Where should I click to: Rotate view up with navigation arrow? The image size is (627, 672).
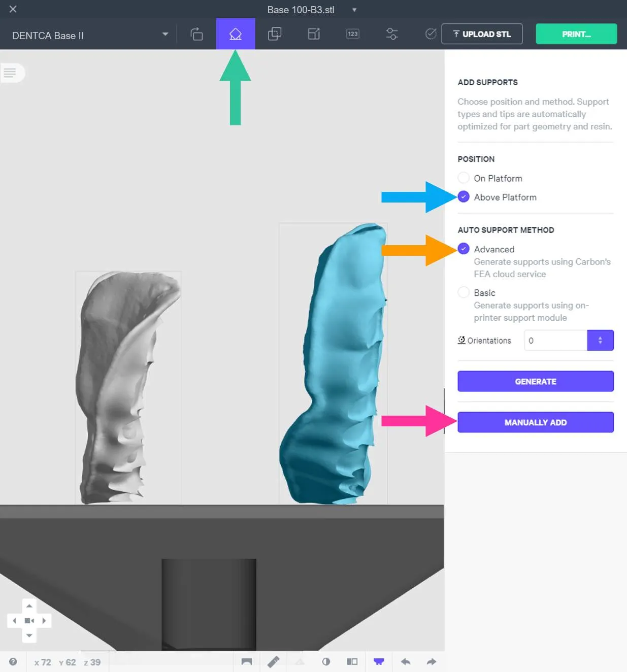(x=29, y=606)
